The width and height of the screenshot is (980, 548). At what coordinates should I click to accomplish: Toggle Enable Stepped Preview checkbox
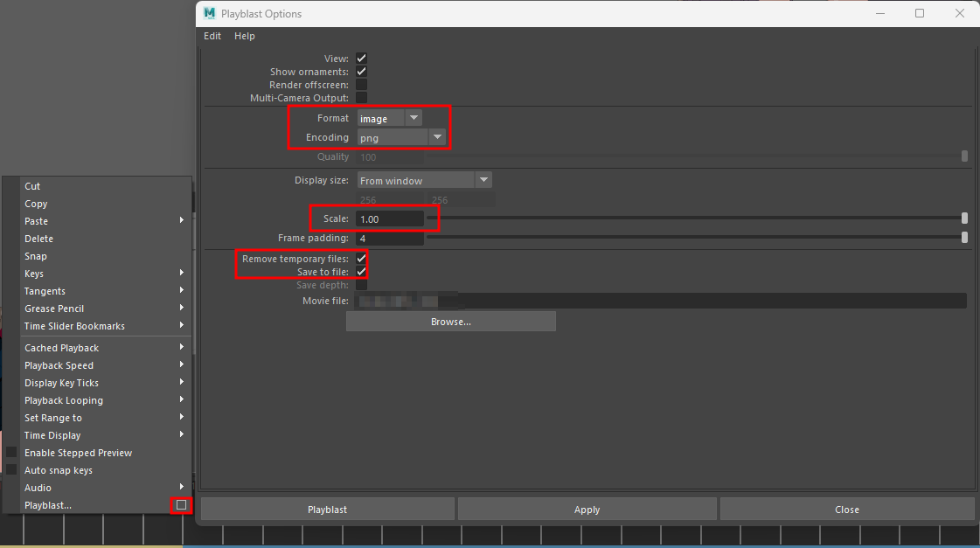(11, 453)
